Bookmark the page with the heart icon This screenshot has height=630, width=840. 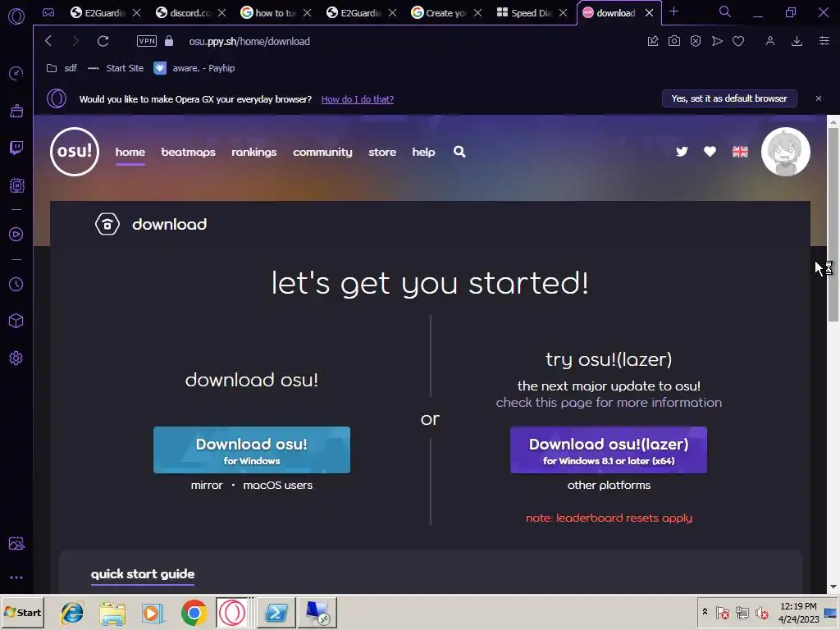pos(738,41)
